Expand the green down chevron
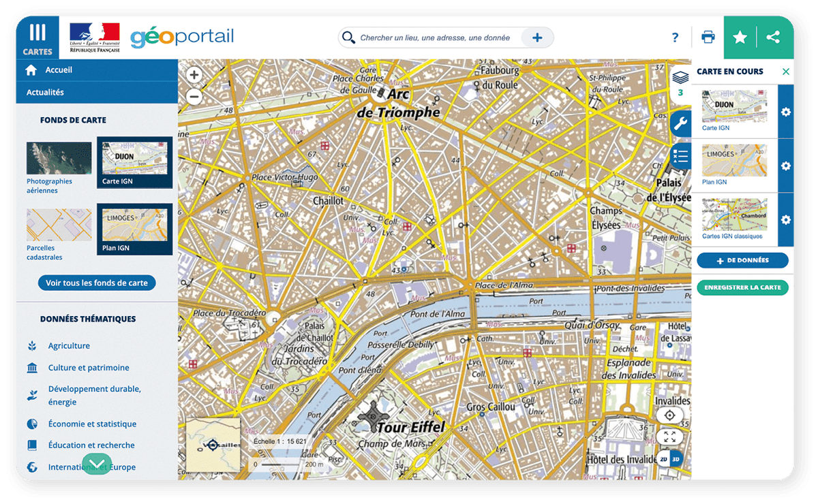The image size is (818, 504). coord(97,464)
